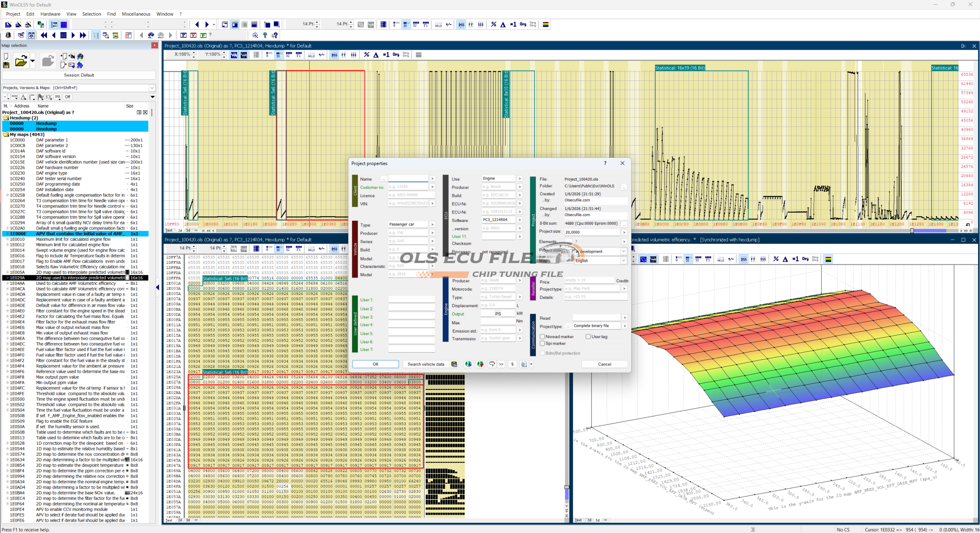980x533 pixels.
Task: Click the clipboard paste icon beside Search vehicle data
Action: [x=454, y=364]
